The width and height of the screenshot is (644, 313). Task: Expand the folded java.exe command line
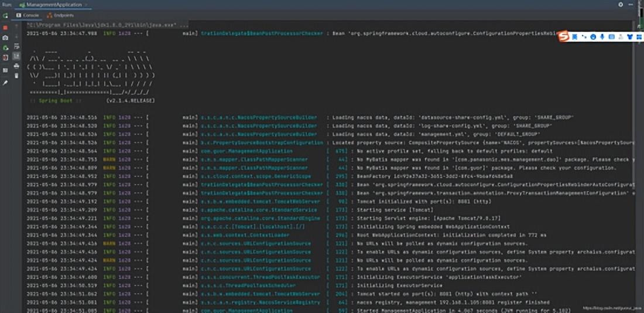click(184, 26)
